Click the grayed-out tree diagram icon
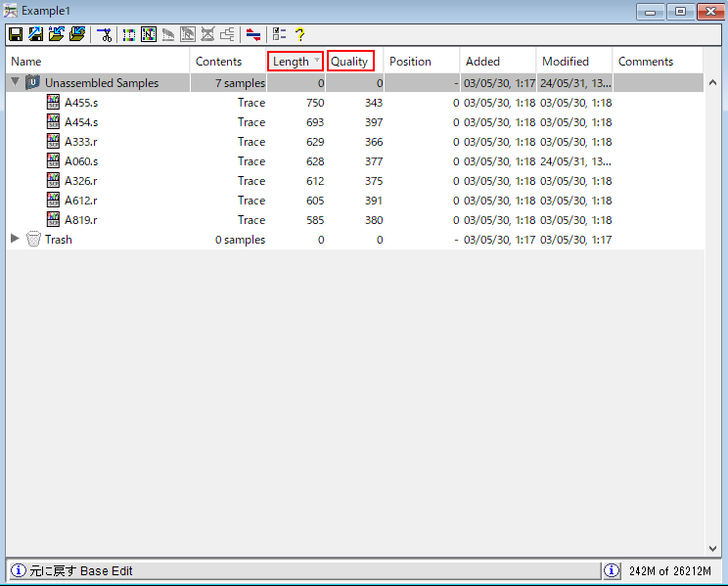The height and width of the screenshot is (586, 728). coord(227,34)
